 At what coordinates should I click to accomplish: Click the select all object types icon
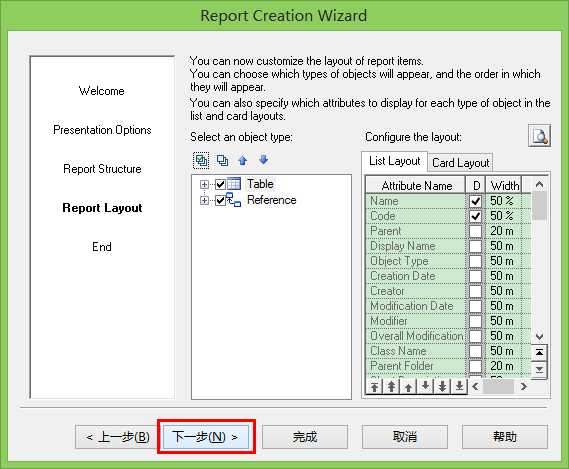point(201,160)
